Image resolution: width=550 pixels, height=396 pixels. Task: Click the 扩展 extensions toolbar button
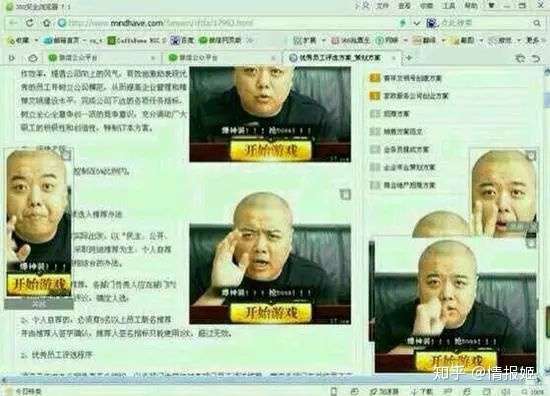[x=305, y=40]
